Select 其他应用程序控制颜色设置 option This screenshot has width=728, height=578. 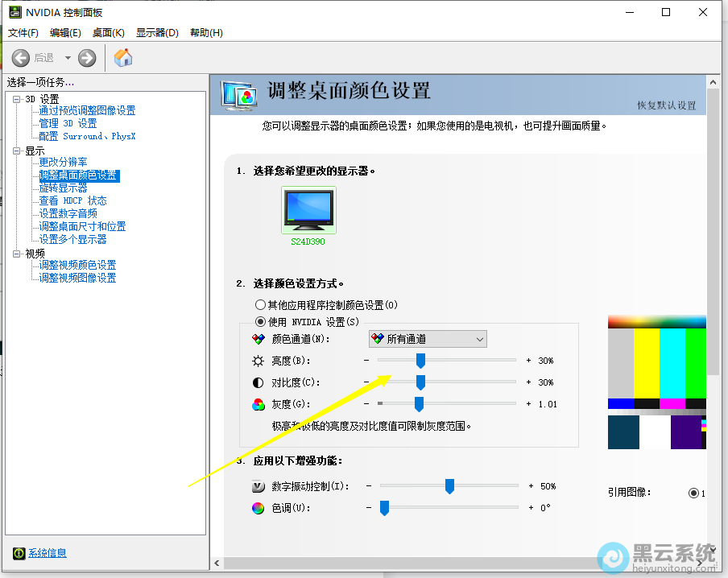click(x=261, y=304)
